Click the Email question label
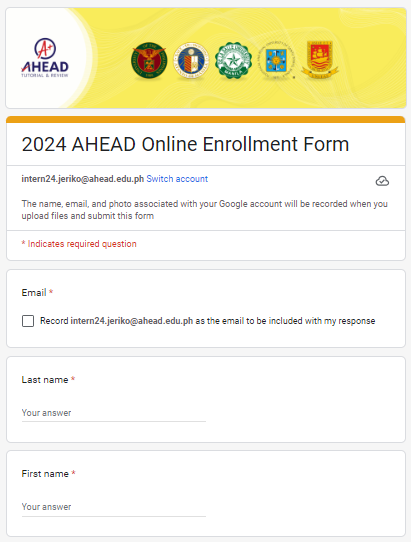The image size is (411, 542). tap(34, 293)
